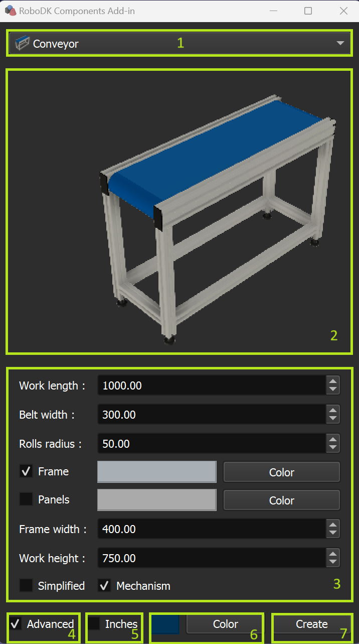The height and width of the screenshot is (644, 359).
Task: Decrease Work length with down arrow
Action: click(333, 390)
